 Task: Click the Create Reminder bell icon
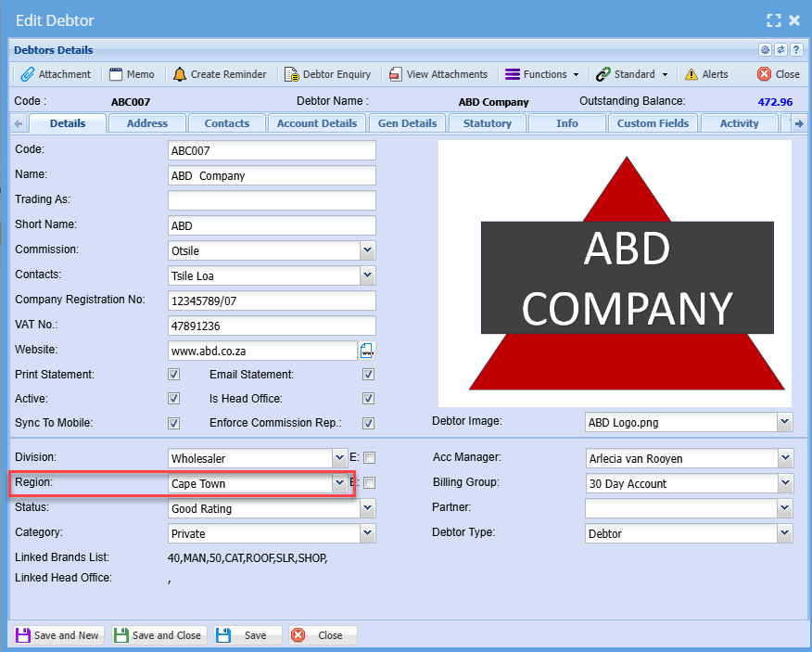180,74
